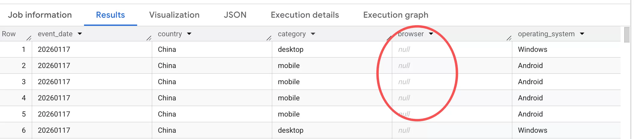Open browser column dropdown arrow
Image resolution: width=644 pixels, height=139 pixels.
click(431, 34)
